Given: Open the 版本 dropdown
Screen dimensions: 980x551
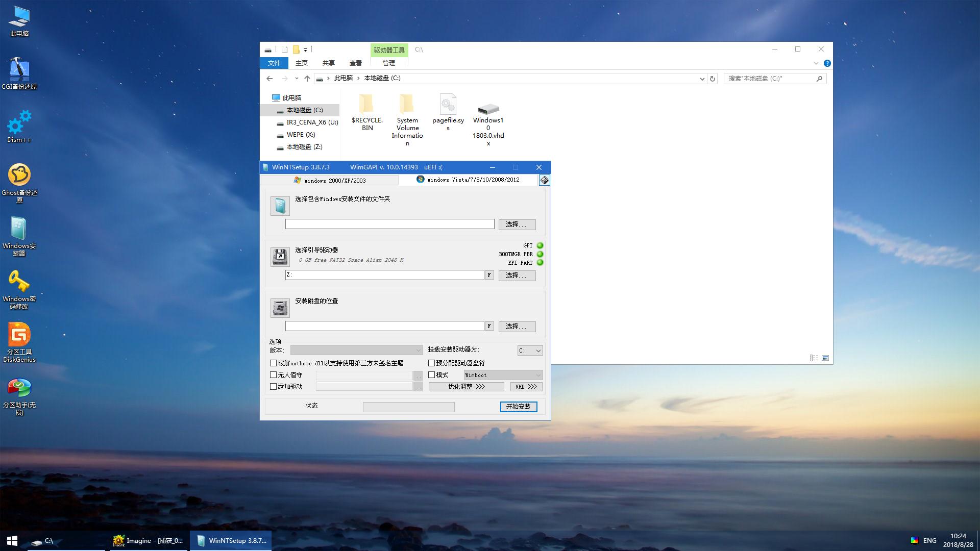Looking at the screenshot, I should 356,350.
